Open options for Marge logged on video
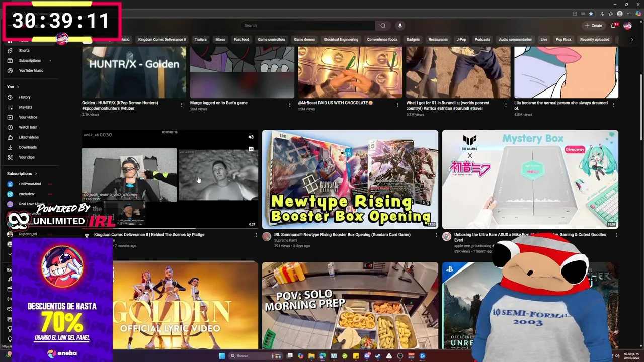This screenshot has width=644, height=362. pos(290,105)
